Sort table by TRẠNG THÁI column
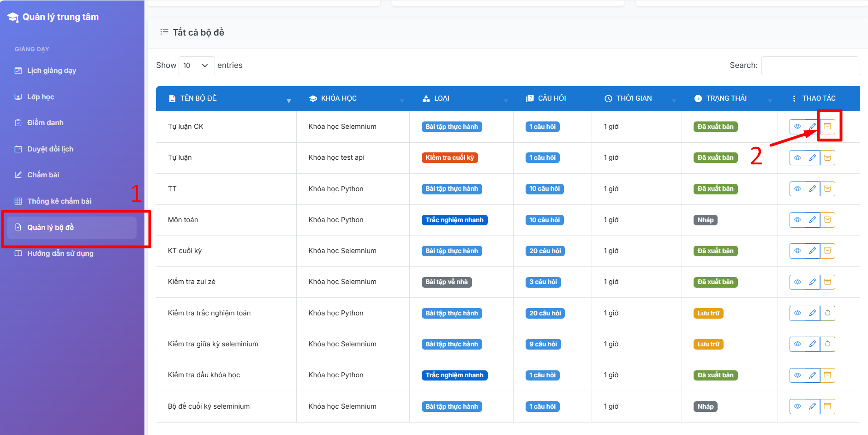Viewport: 868px width, 435px height. (726, 98)
